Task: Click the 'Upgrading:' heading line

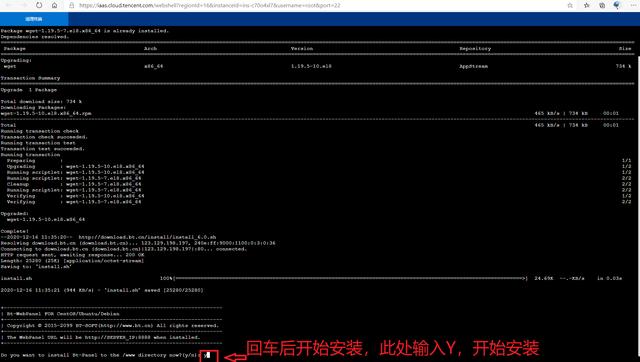Action: 16,60
